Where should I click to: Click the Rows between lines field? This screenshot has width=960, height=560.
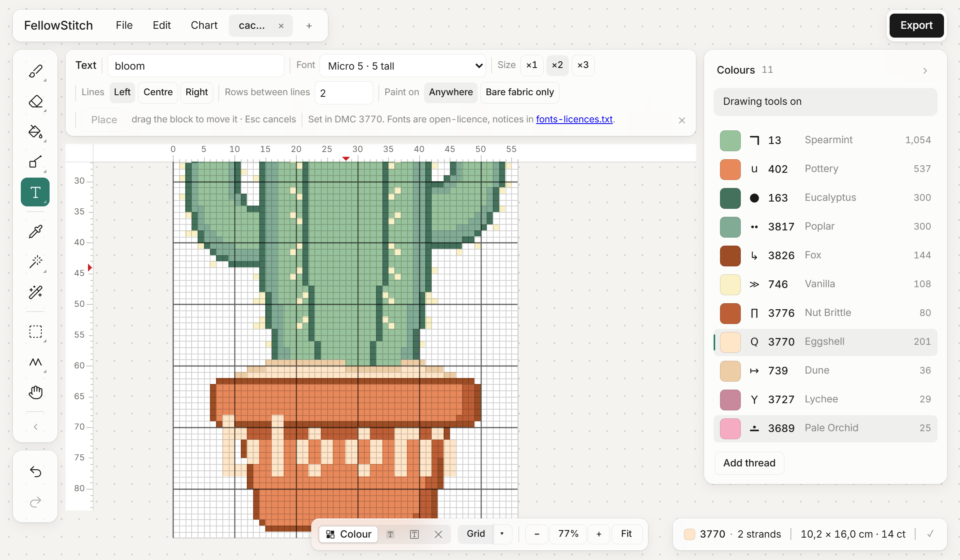(x=344, y=93)
